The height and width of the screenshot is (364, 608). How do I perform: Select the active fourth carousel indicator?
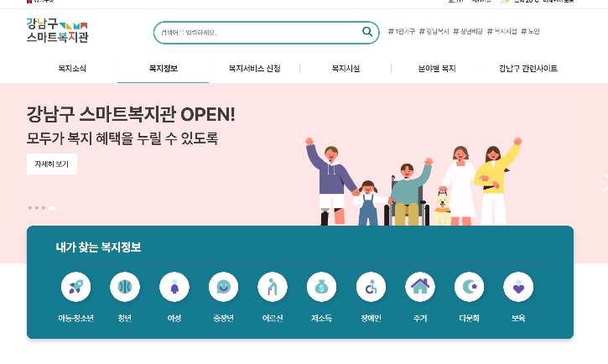point(52,208)
